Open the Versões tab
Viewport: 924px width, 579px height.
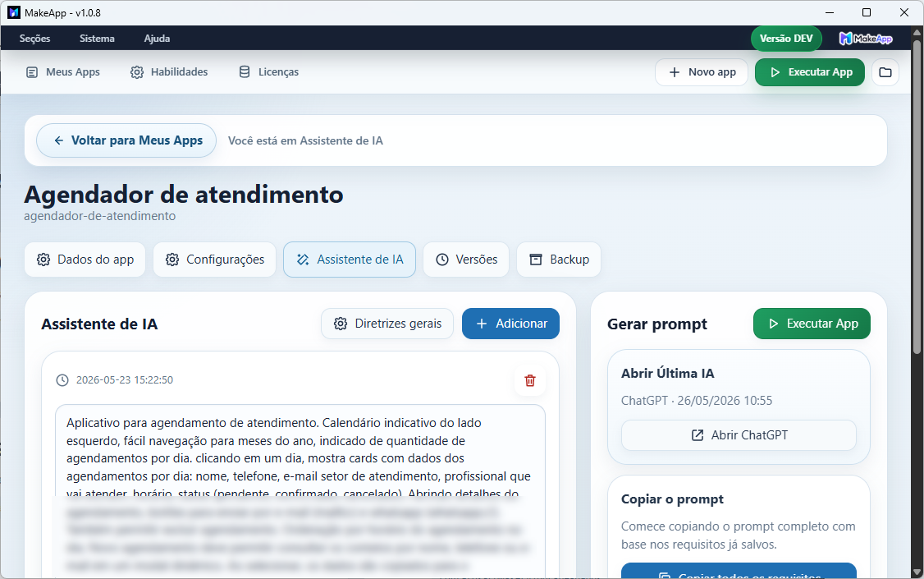[x=466, y=260]
